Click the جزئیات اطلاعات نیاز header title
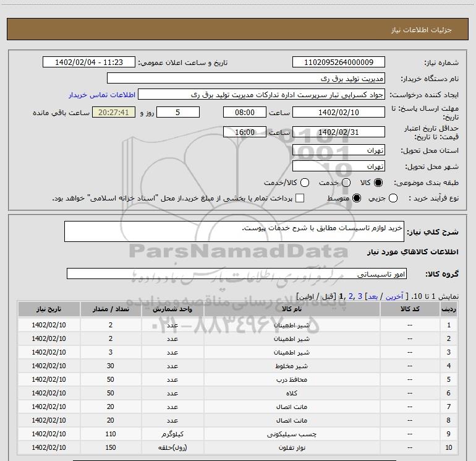Screen dimensions: 476x461 pyautogui.click(x=422, y=30)
